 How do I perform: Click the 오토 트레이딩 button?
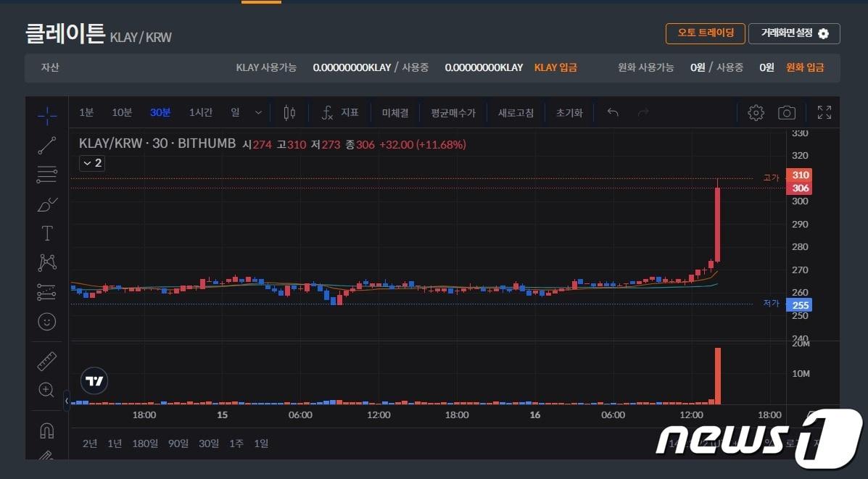pos(706,33)
